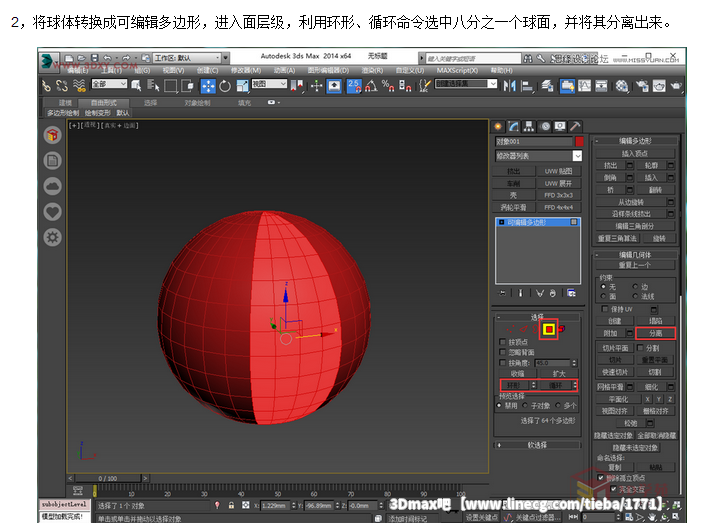
Task: Collapse the 编辑多边形 rollout
Action: pos(635,141)
